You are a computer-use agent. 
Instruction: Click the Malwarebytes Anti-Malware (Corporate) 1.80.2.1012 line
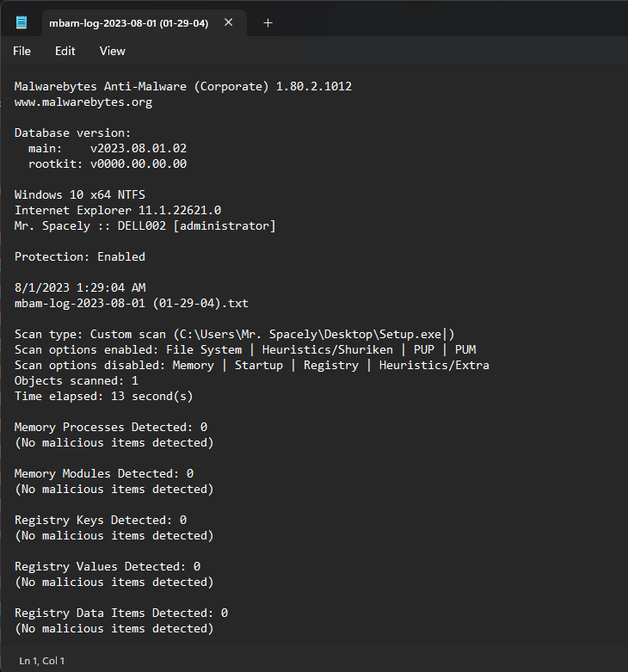(183, 87)
